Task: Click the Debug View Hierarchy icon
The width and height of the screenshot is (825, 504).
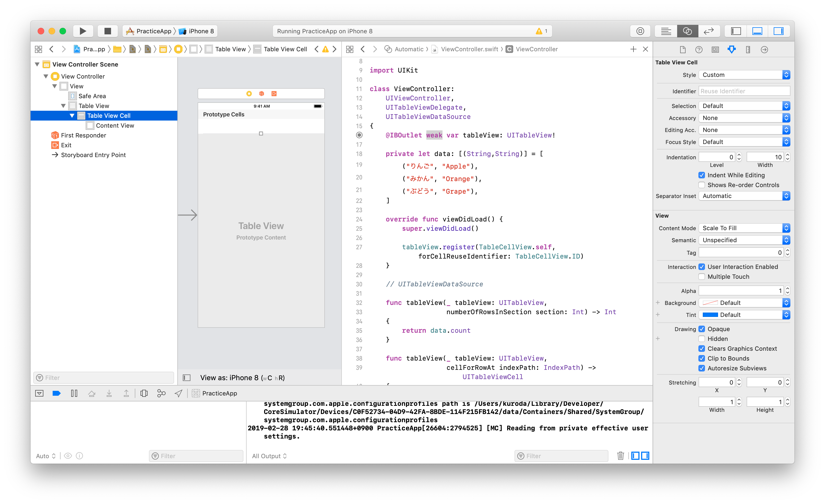Action: pos(144,393)
